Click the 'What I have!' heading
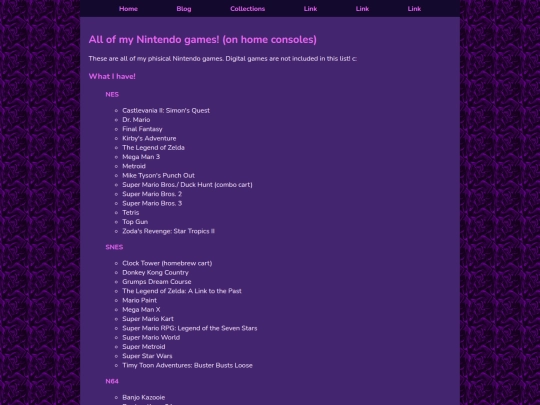The image size is (540, 405). [x=112, y=76]
